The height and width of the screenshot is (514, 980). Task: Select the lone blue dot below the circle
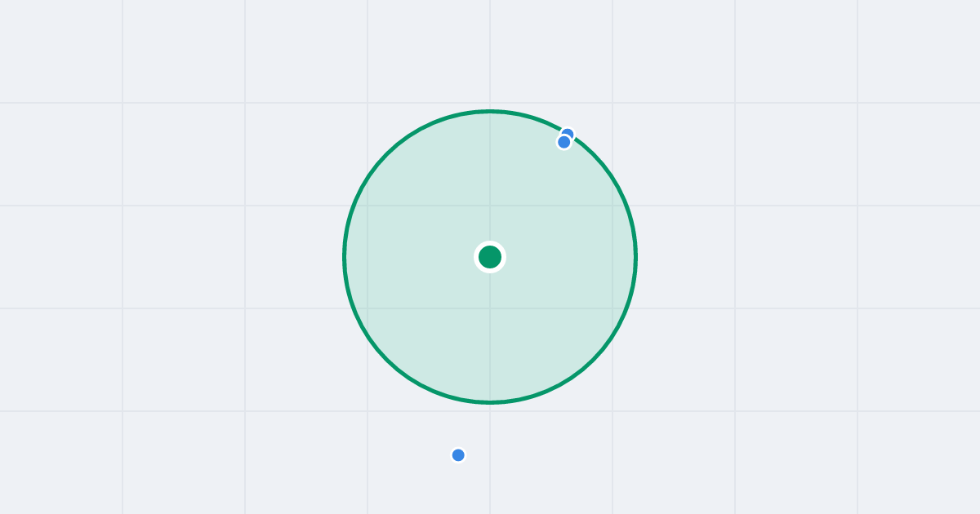[458, 455]
